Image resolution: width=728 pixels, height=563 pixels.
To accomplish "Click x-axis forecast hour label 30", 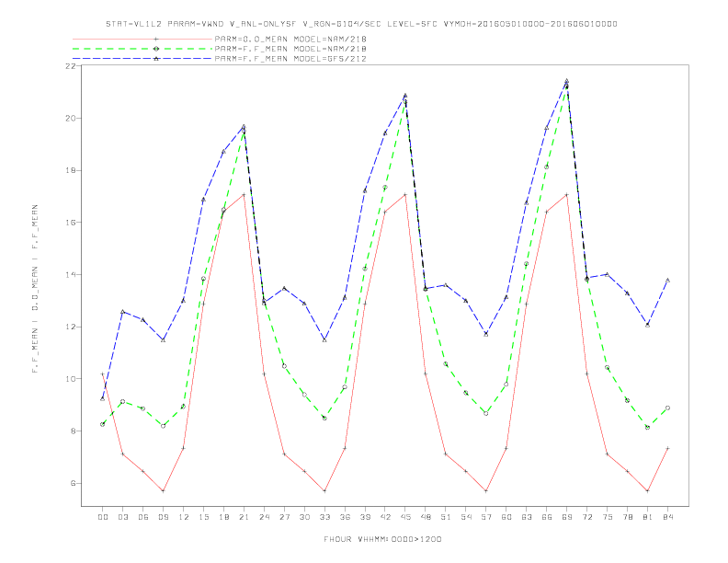I will pyautogui.click(x=304, y=517).
